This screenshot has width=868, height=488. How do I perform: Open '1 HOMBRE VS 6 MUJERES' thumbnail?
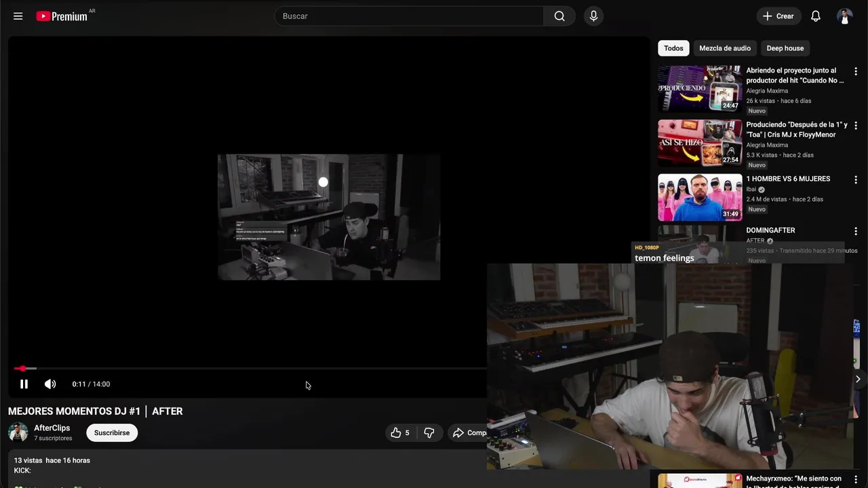(700, 197)
